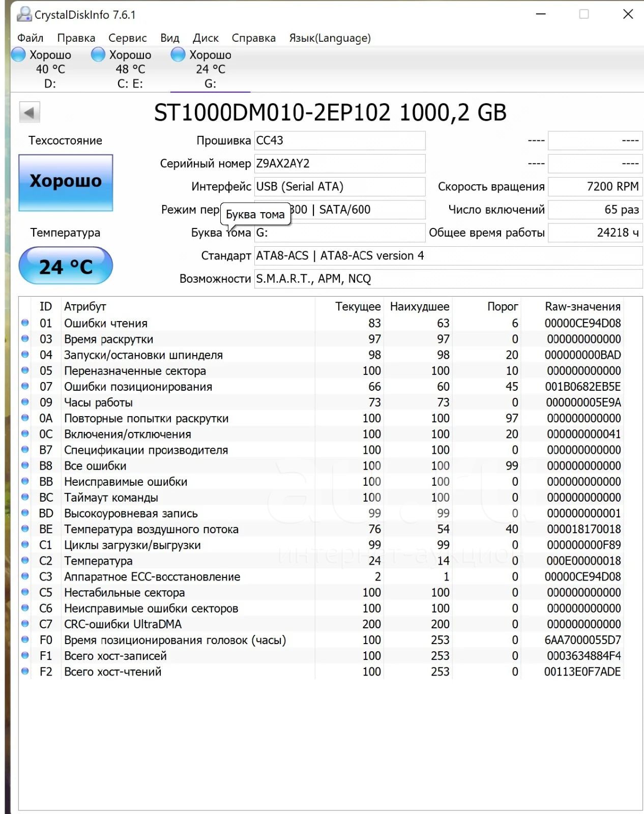
Task: Click the ID column header
Action: tap(46, 306)
